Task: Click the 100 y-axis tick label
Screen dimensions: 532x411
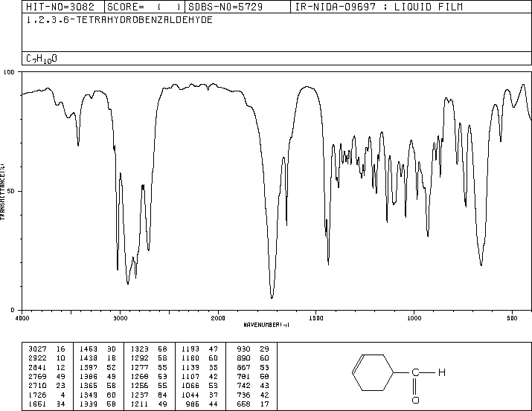Action: point(9,72)
